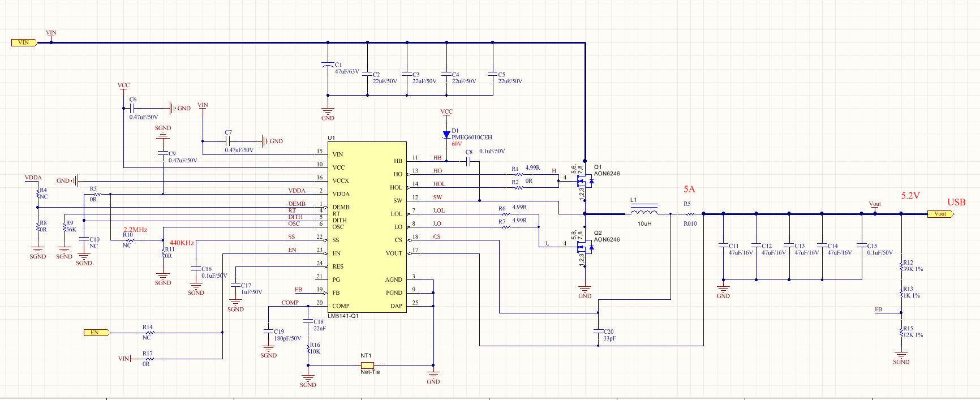
Task: Click the red 5A annotation
Action: pos(689,190)
